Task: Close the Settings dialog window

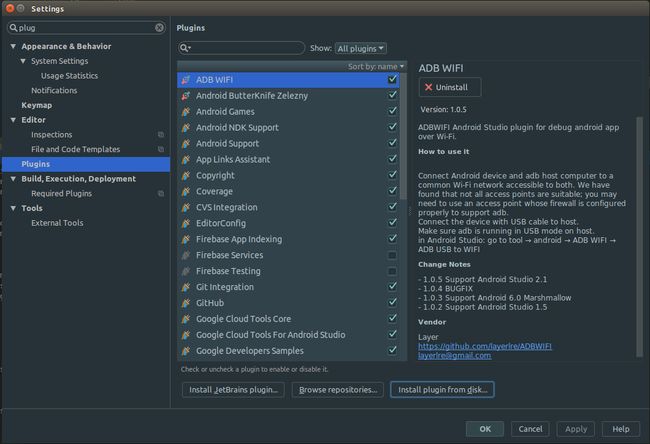Action: [x=10, y=8]
